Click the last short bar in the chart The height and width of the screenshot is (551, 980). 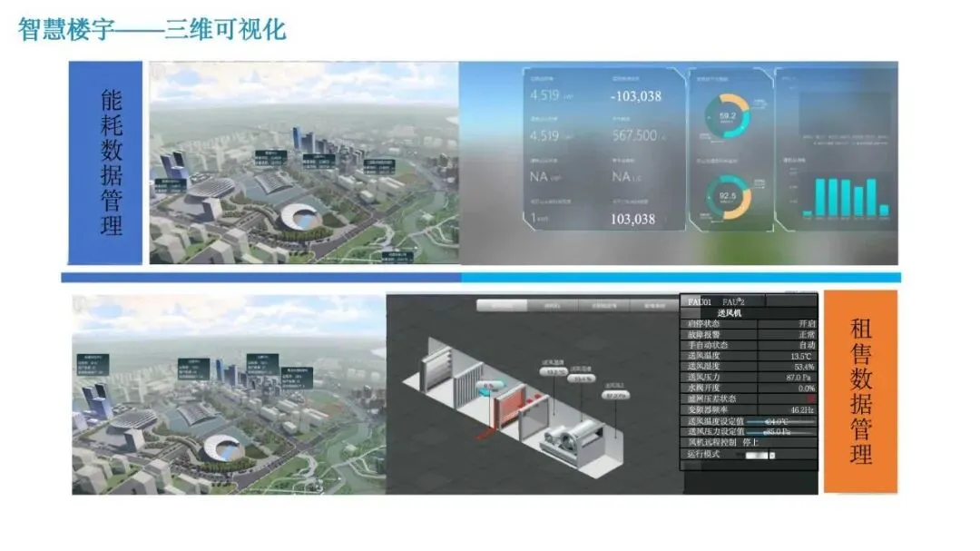click(884, 211)
